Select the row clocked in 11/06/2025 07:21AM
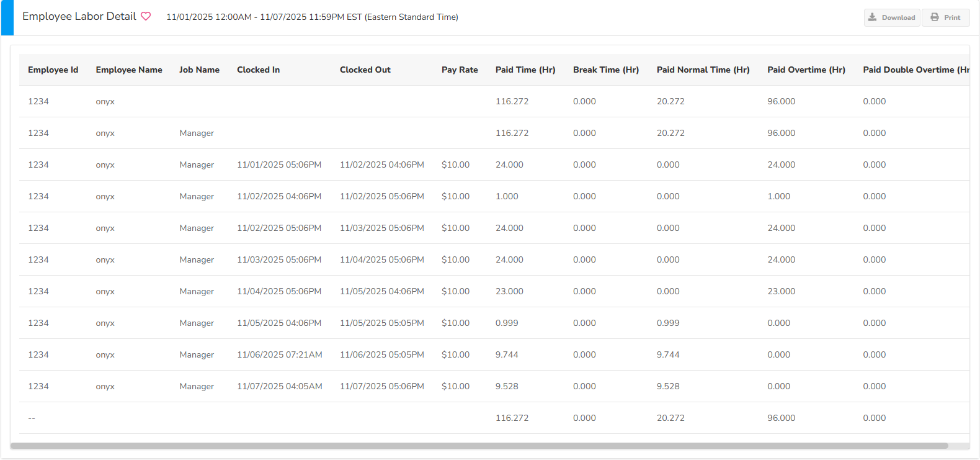 click(279, 355)
